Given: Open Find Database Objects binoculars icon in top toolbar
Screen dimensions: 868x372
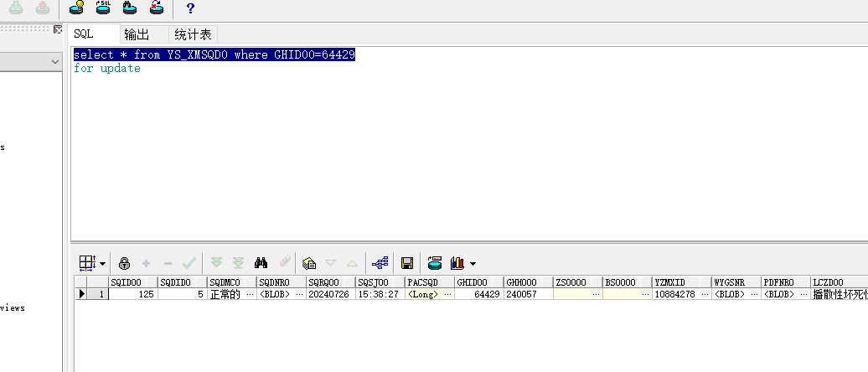Looking at the screenshot, I should point(130,8).
